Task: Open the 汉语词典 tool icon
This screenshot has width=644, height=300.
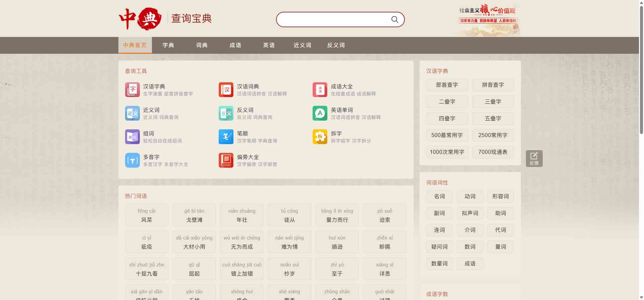Action: pyautogui.click(x=226, y=90)
